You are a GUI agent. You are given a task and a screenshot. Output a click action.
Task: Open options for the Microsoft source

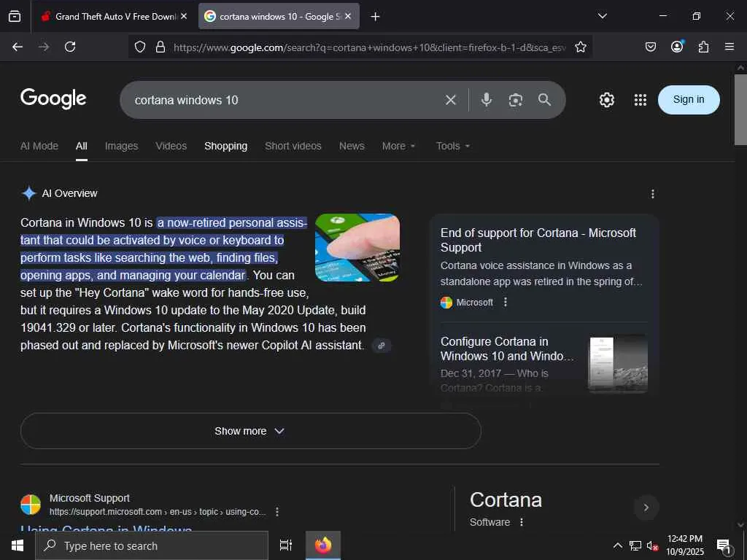[x=506, y=303]
